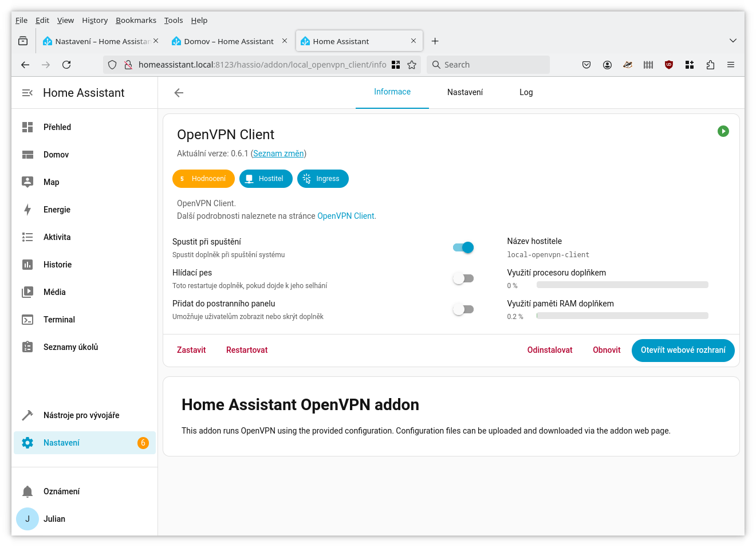Image resolution: width=756 pixels, height=547 pixels.
Task: Open Pocket save icon in toolbar
Action: (586, 65)
